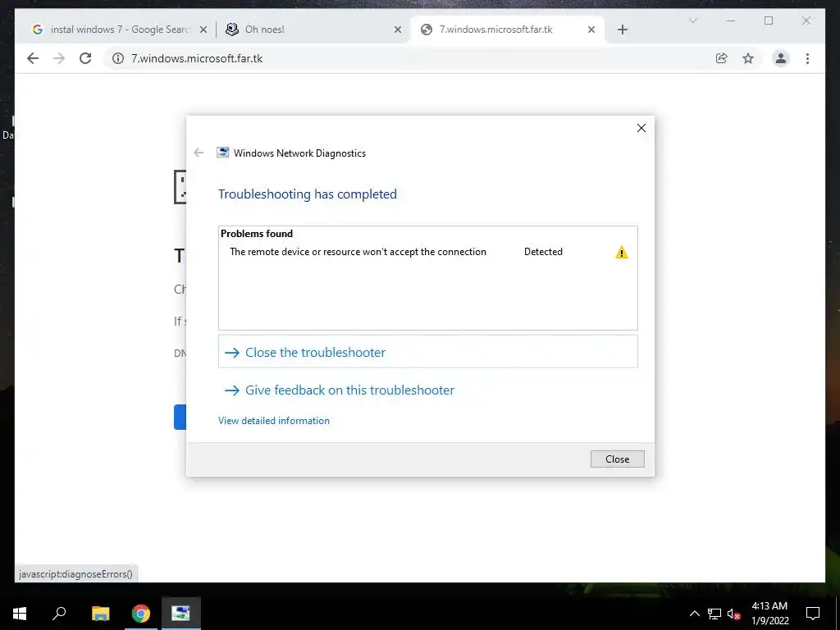Open File Explorer from the taskbar
Viewport: 840px width, 630px height.
coord(100,614)
